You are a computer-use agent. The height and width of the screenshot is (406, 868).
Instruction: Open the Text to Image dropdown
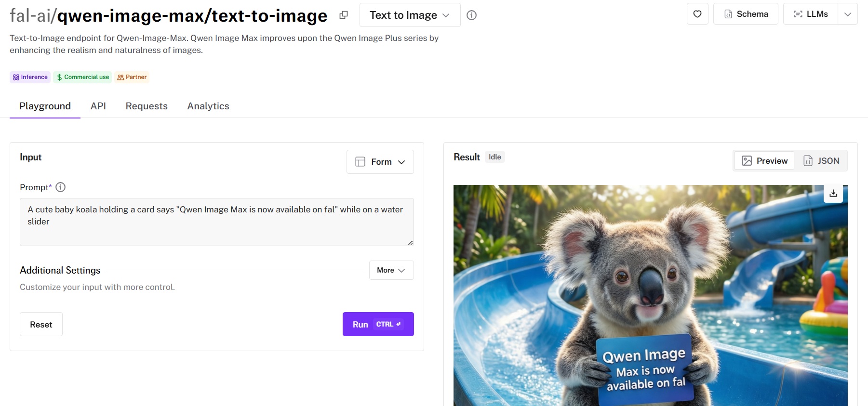[409, 15]
